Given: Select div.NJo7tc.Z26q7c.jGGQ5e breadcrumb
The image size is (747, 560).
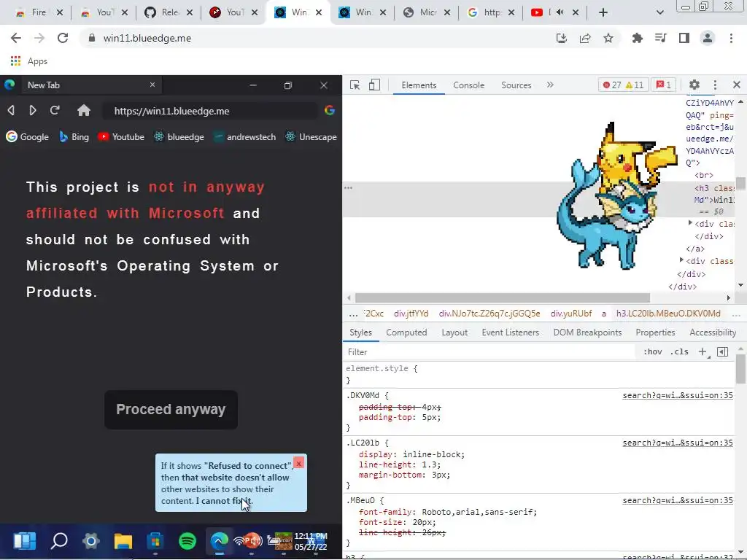Looking at the screenshot, I should 489,314.
